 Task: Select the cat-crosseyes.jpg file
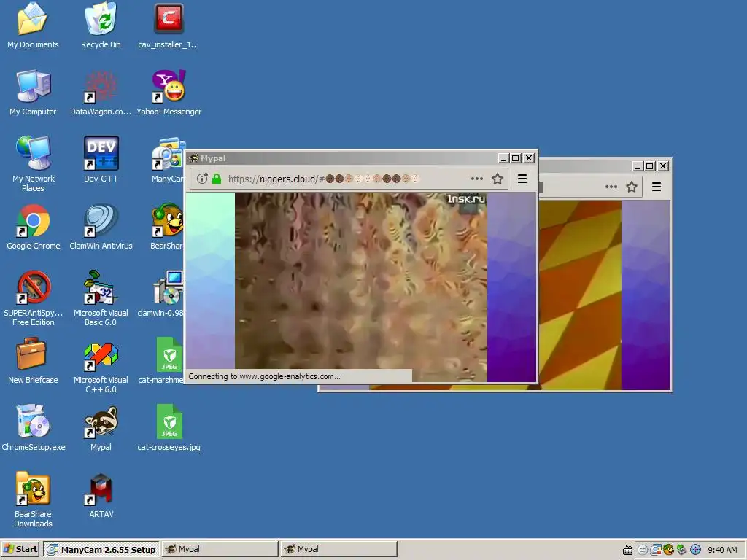[x=169, y=428]
